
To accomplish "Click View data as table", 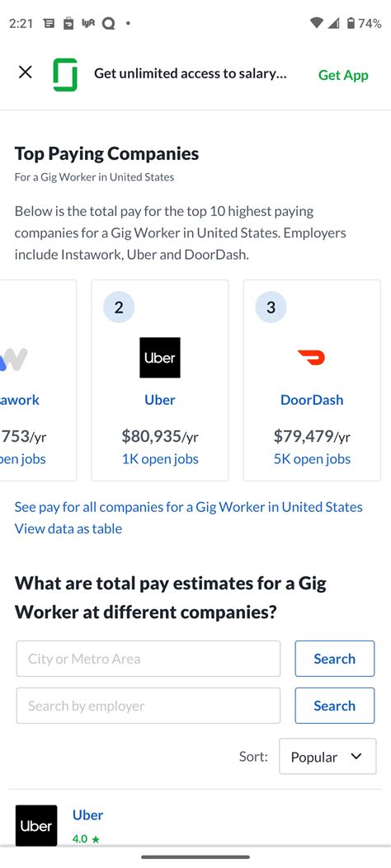I will click(x=68, y=528).
